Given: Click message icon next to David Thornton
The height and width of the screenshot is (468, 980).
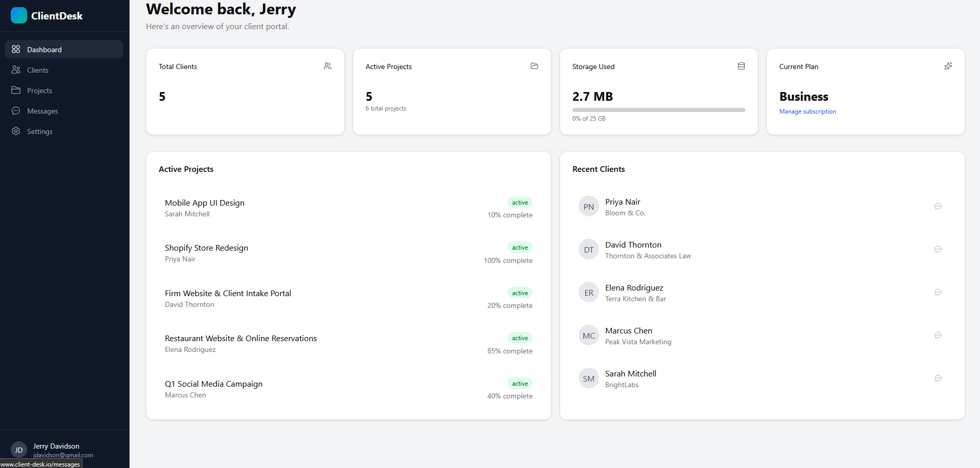Looking at the screenshot, I should 938,250.
